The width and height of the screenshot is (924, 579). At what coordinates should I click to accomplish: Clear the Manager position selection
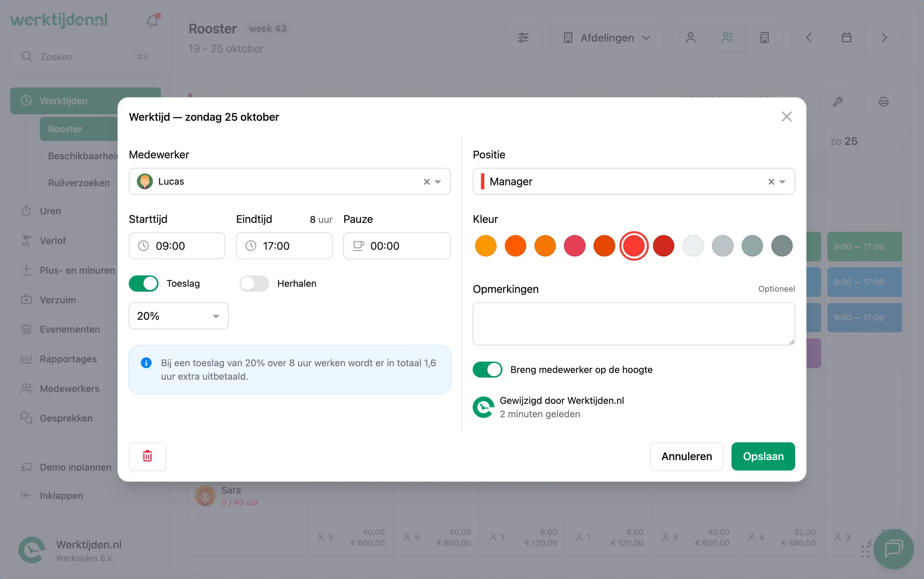(771, 182)
